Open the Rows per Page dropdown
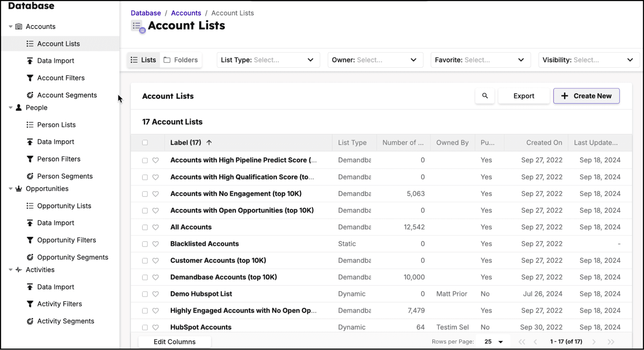Screen dimensions: 644x350 tap(493, 342)
